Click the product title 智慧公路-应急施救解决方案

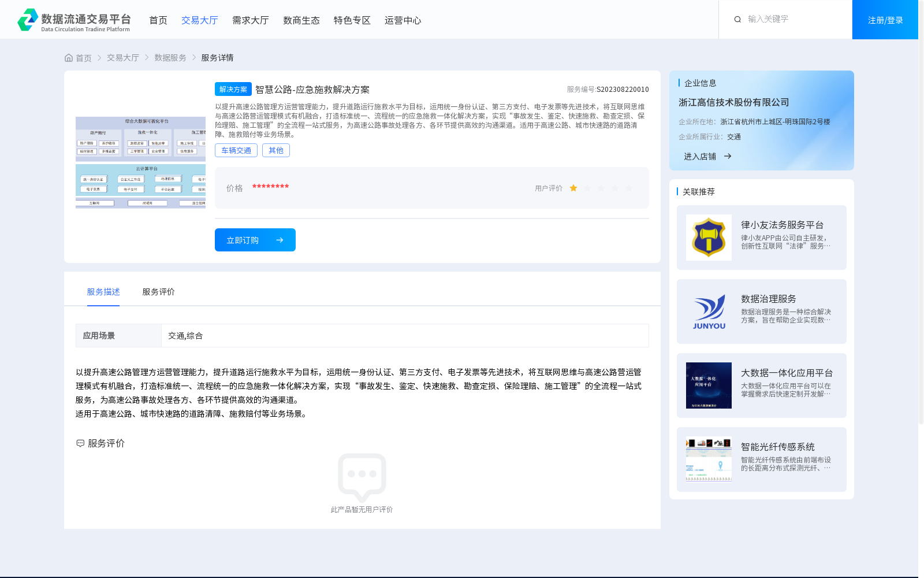312,90
